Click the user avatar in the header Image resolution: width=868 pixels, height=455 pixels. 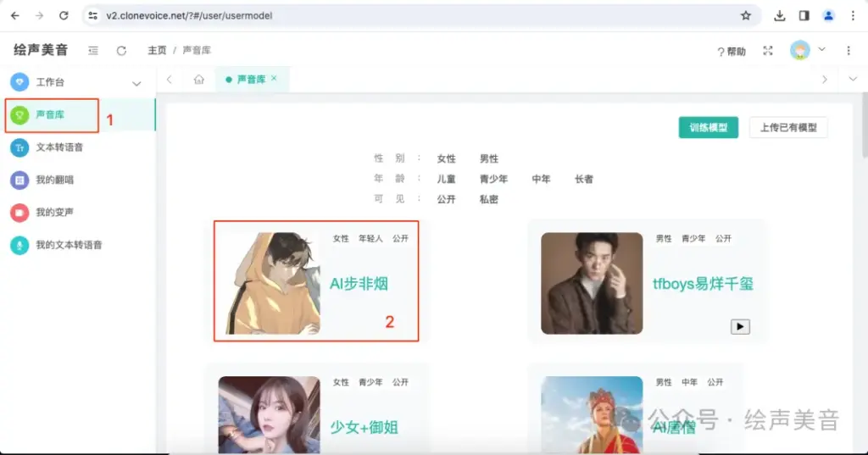click(x=800, y=50)
